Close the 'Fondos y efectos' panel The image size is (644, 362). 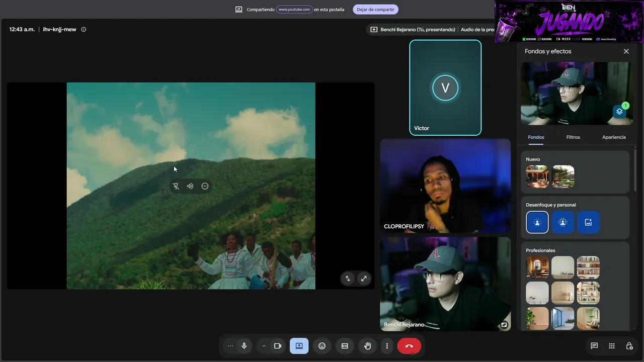point(626,51)
